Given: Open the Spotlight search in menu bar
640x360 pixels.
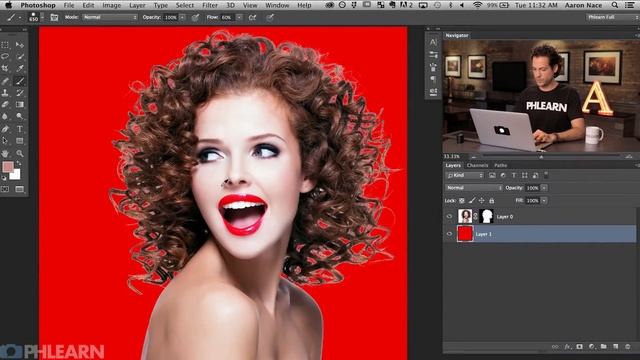Looking at the screenshot, I should (615, 5).
